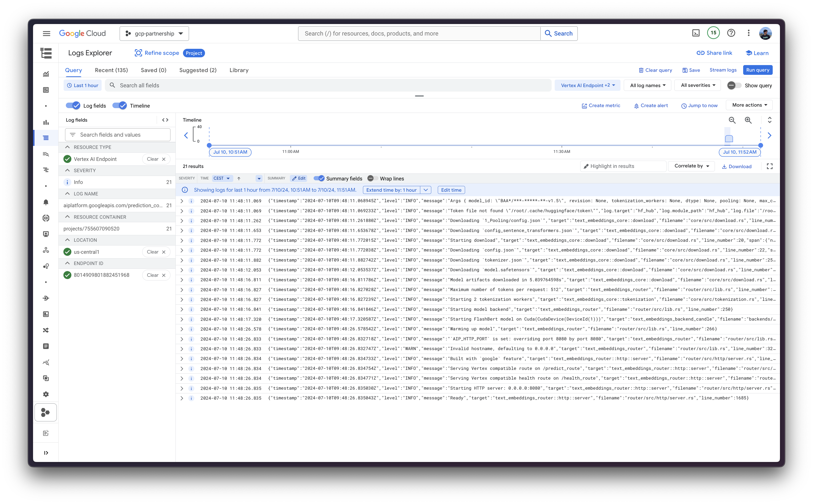Open the More actions dropdown
813x504 pixels.
coord(749,105)
